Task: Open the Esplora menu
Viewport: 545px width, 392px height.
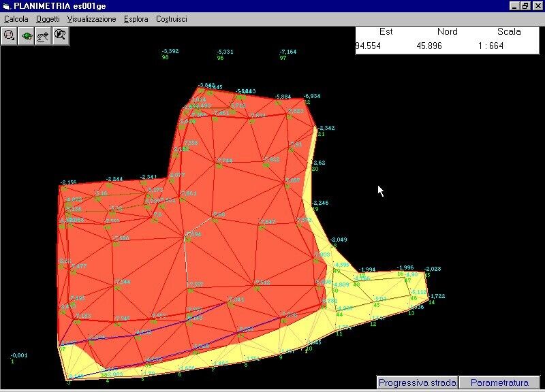Action: click(136, 19)
